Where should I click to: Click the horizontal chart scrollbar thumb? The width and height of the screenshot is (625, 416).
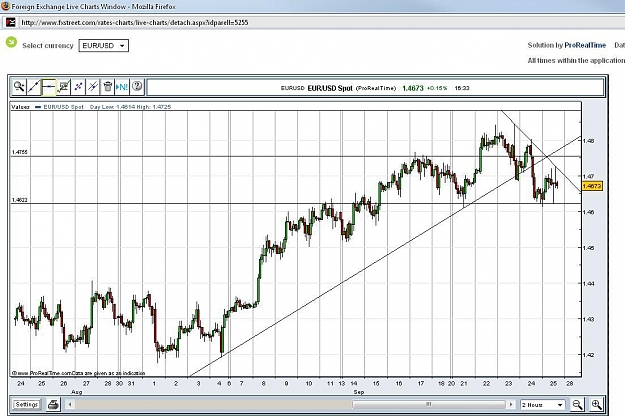(429, 404)
